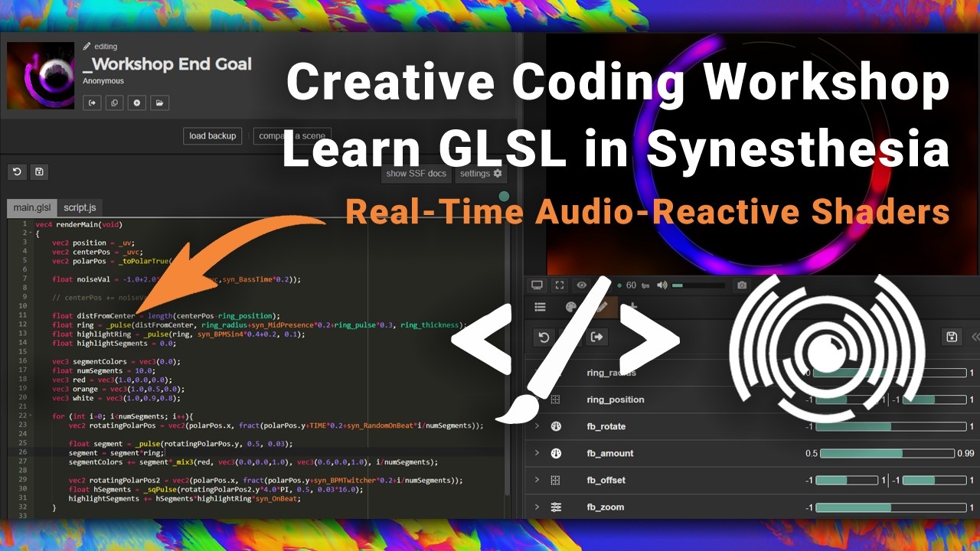This screenshot has width=980, height=551.
Task: Click the XY pad icon for ring_position
Action: pos(556,399)
